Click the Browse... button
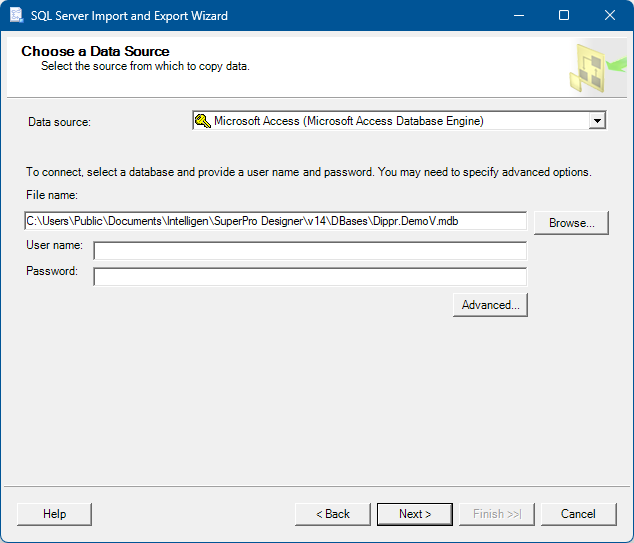Image resolution: width=634 pixels, height=543 pixels. [x=571, y=223]
